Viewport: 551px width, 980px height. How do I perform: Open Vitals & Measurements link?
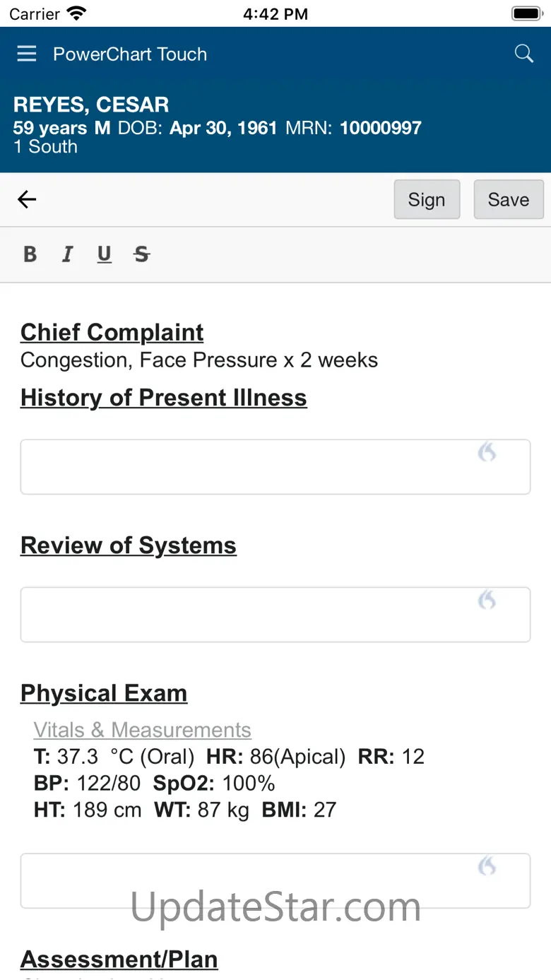[x=142, y=730]
